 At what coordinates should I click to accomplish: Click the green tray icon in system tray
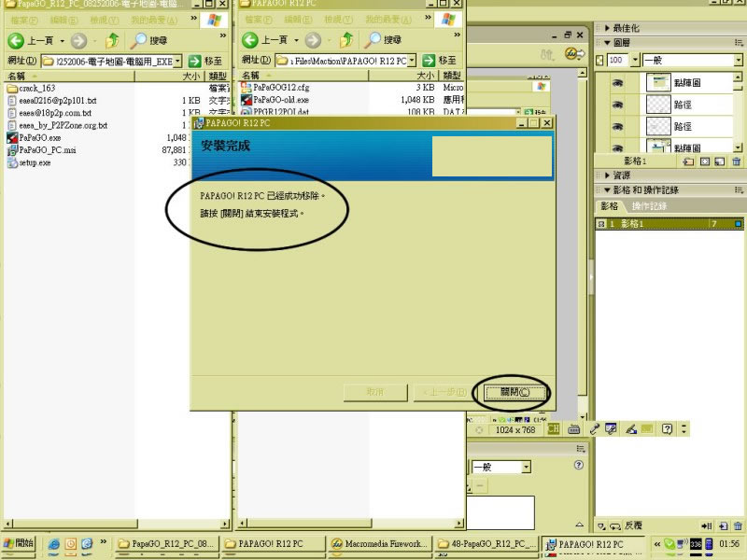(x=669, y=543)
